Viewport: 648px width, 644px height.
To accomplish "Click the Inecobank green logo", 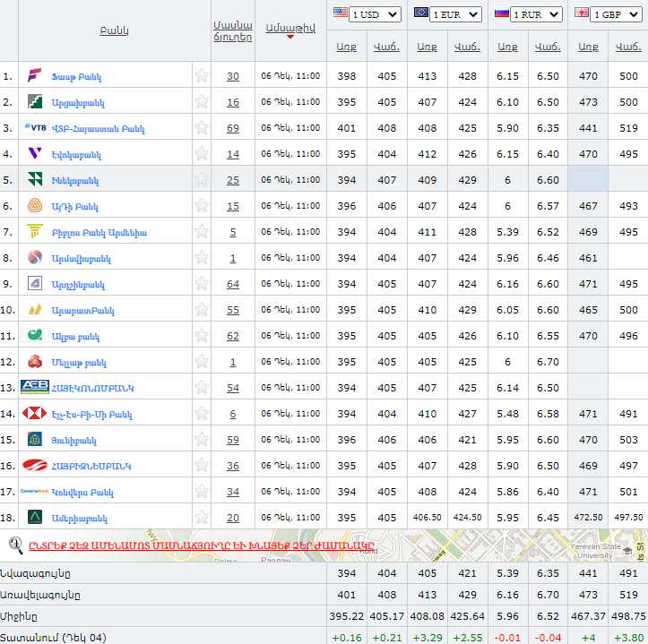I will point(35,180).
